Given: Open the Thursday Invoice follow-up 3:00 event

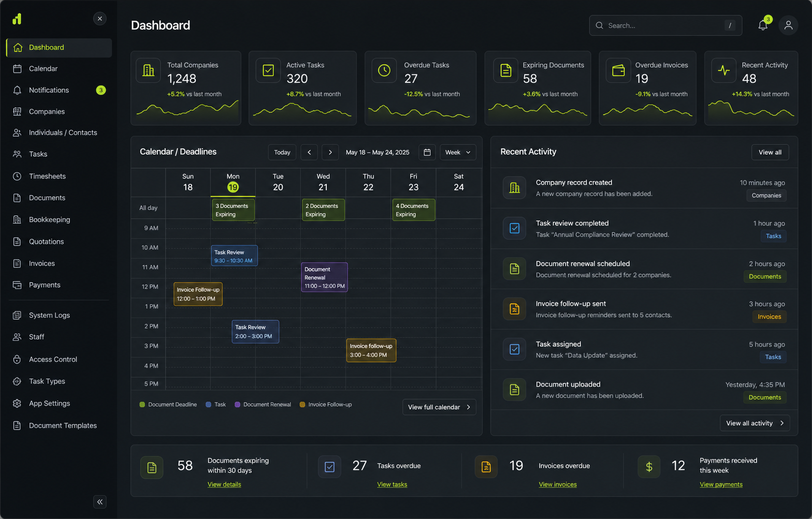Looking at the screenshot, I should pos(371,350).
